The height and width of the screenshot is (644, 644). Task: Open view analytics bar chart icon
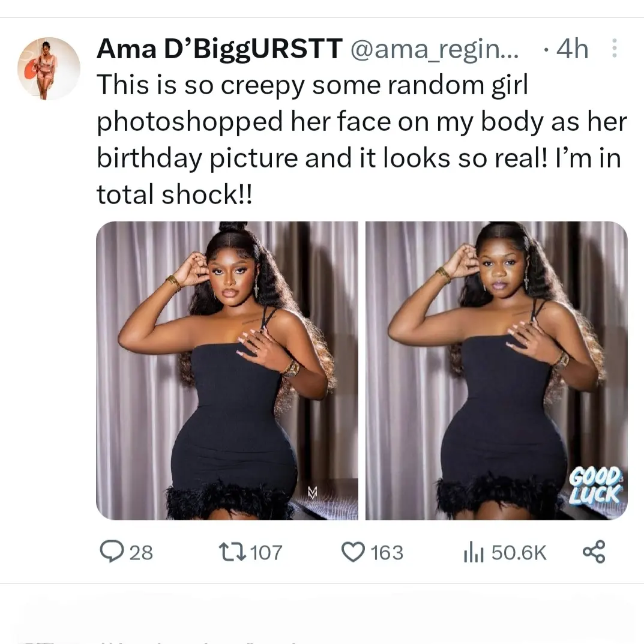tap(474, 552)
